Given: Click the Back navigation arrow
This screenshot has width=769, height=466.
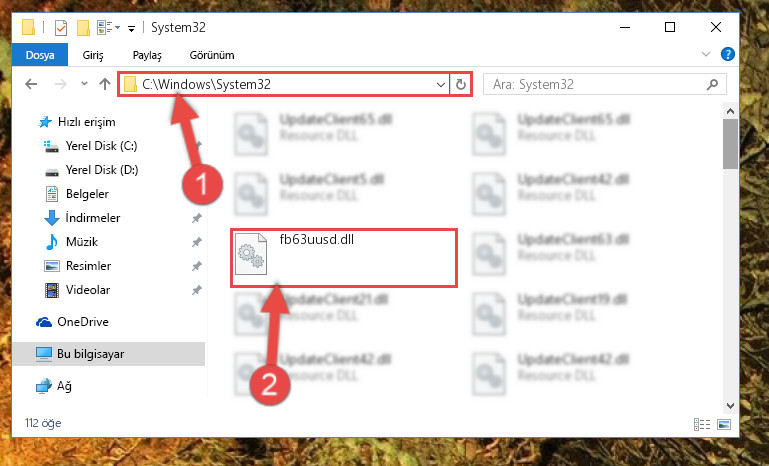Looking at the screenshot, I should pos(31,84).
